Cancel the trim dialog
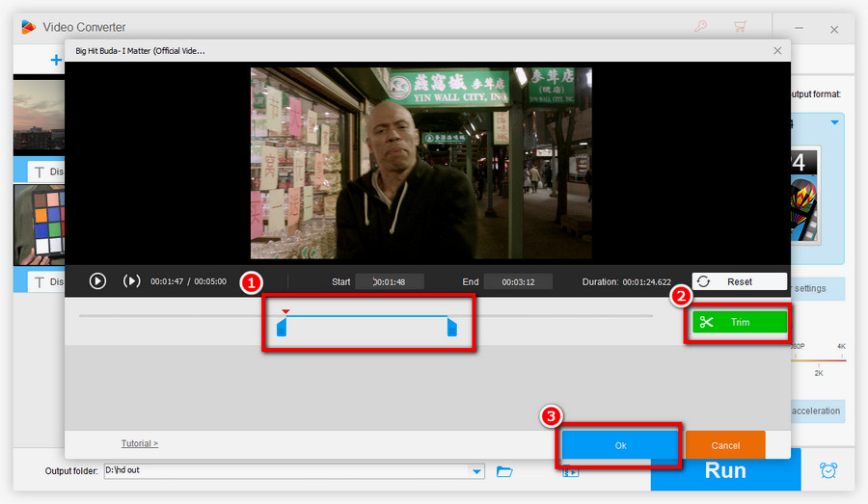 tap(725, 445)
